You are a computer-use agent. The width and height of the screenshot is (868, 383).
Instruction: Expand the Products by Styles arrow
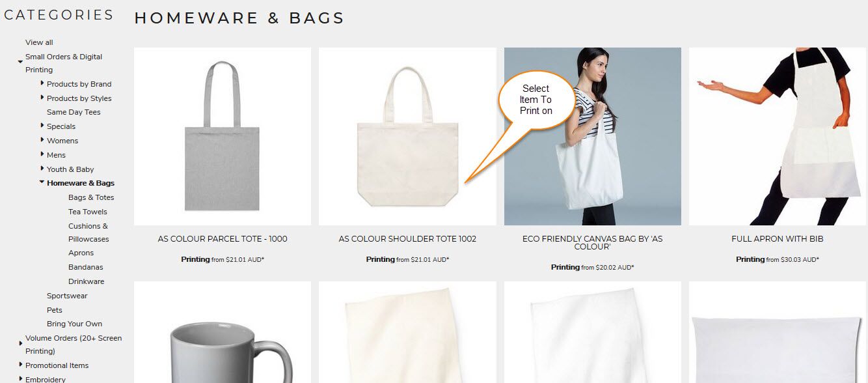(42, 97)
